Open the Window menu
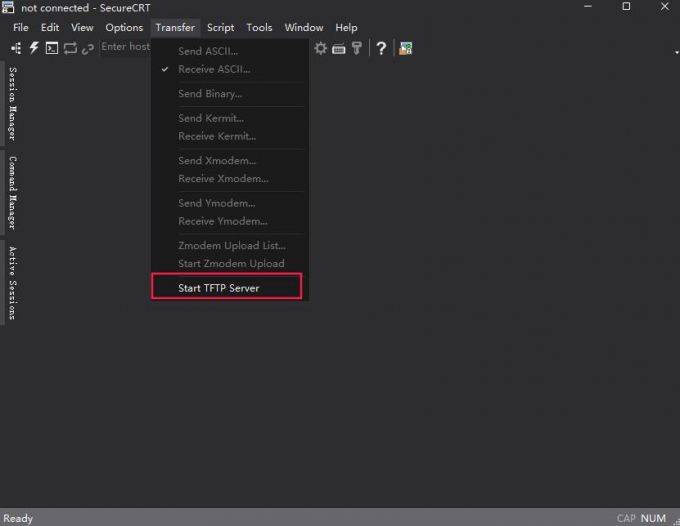The width and height of the screenshot is (680, 526). (x=304, y=27)
